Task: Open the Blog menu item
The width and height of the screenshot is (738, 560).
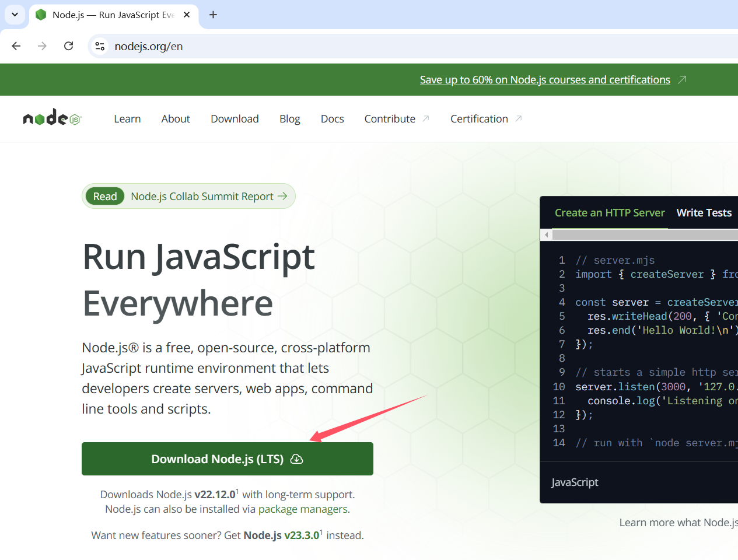Action: (x=290, y=119)
